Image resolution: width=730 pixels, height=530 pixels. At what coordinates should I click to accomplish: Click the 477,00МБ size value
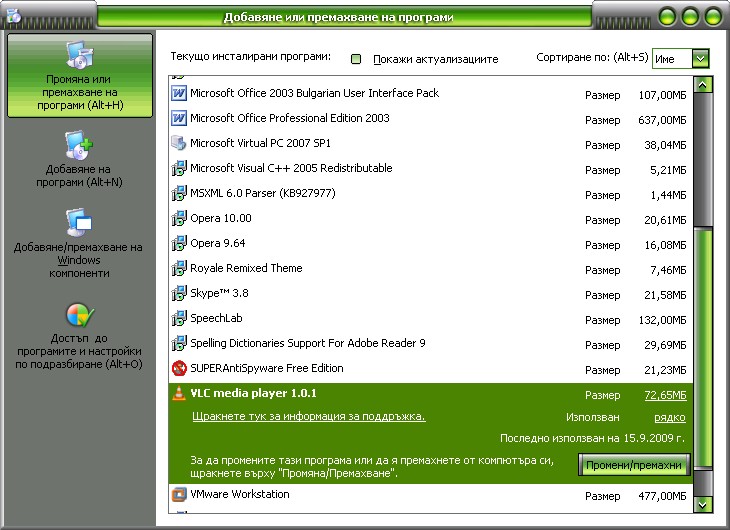click(662, 496)
